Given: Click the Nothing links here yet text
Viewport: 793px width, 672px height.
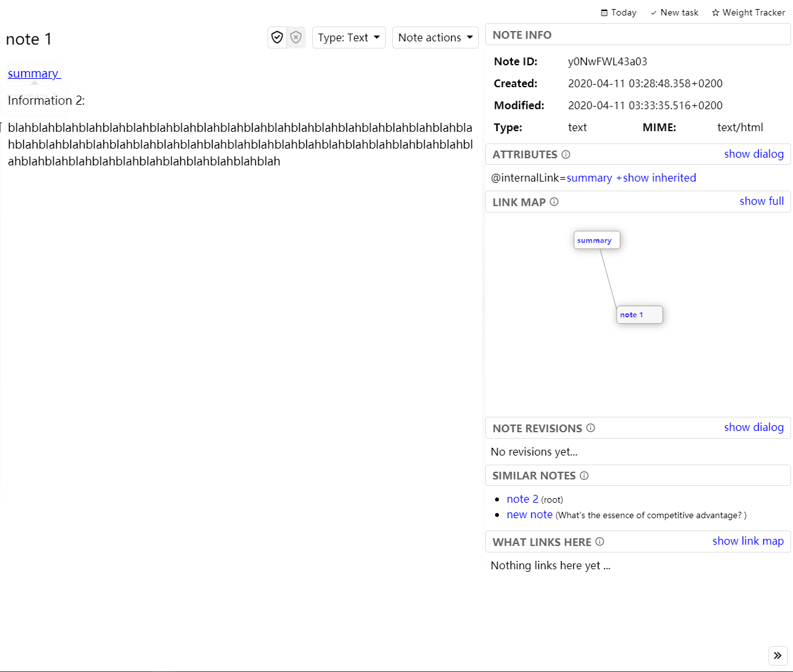Looking at the screenshot, I should [x=550, y=565].
